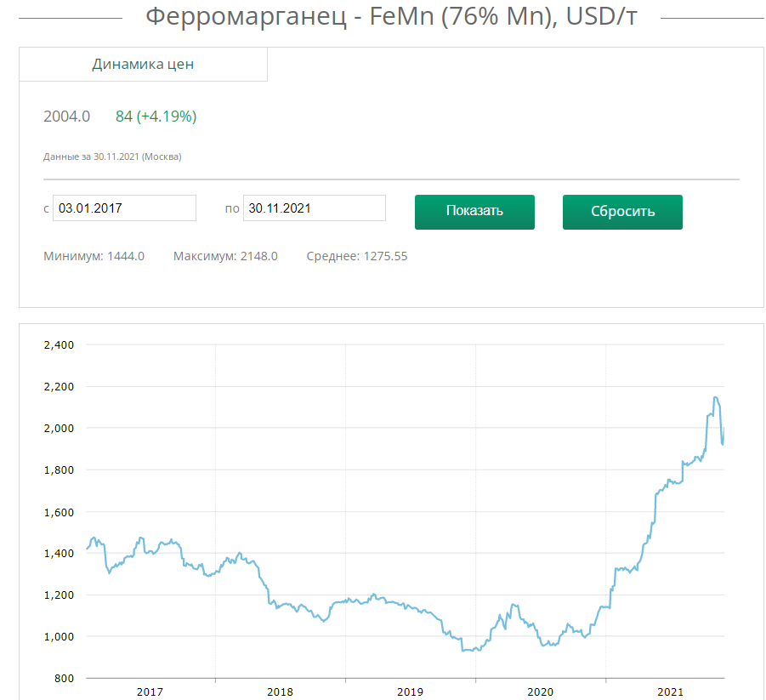766x700 pixels.
Task: Click the Среднее: 1275.55 statistic
Action: (356, 256)
